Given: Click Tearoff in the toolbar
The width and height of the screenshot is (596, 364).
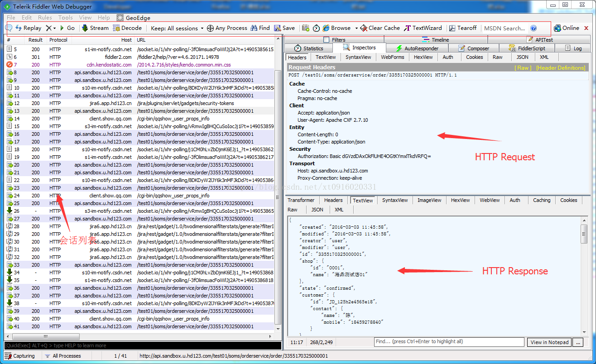Looking at the screenshot, I should [463, 28].
